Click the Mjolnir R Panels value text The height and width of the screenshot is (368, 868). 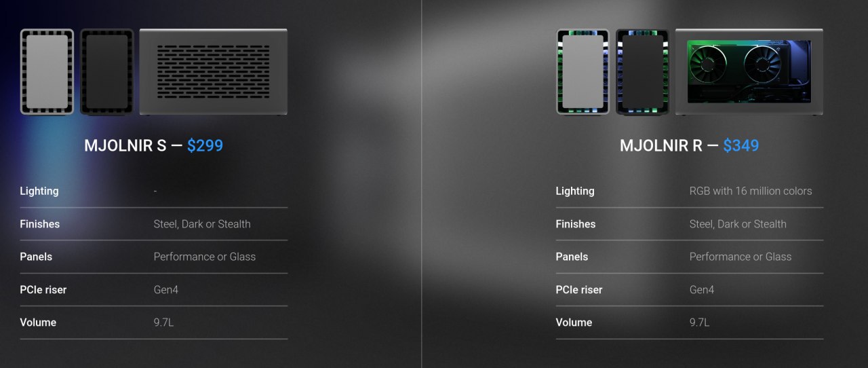click(x=741, y=257)
